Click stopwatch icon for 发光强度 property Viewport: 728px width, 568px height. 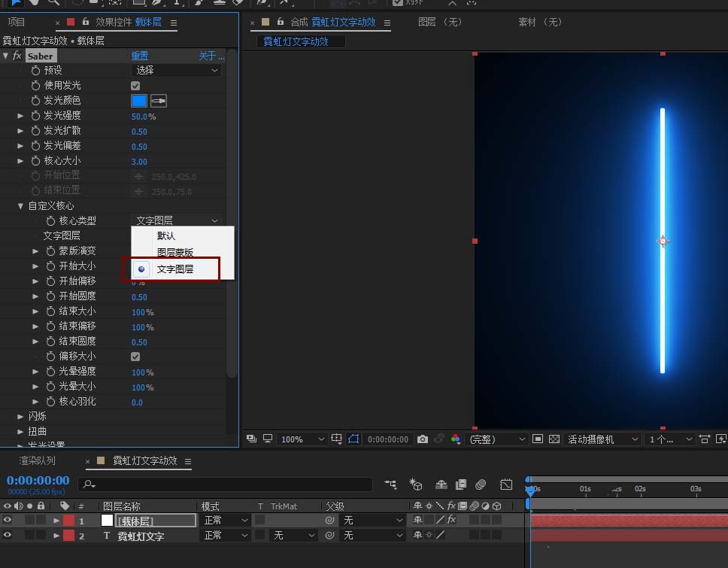point(35,116)
